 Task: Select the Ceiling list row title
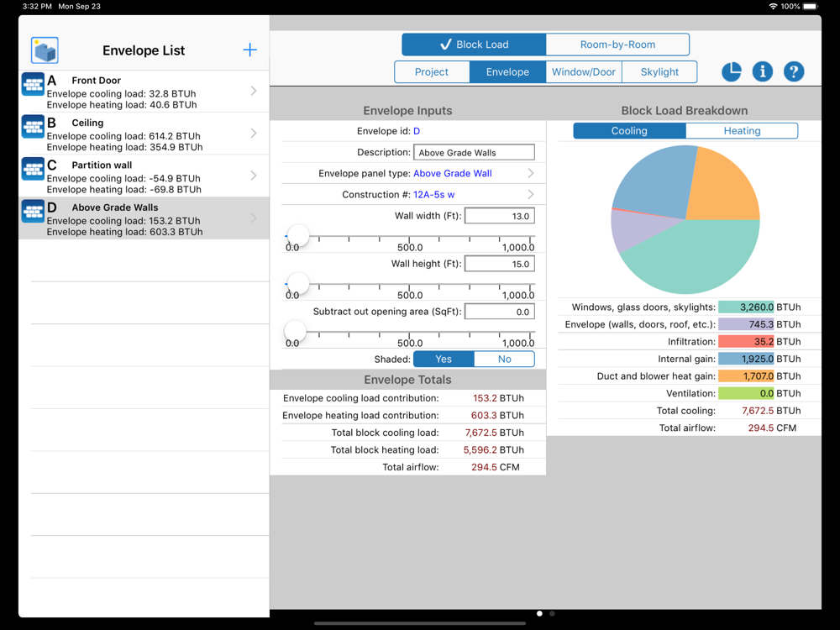coord(88,123)
